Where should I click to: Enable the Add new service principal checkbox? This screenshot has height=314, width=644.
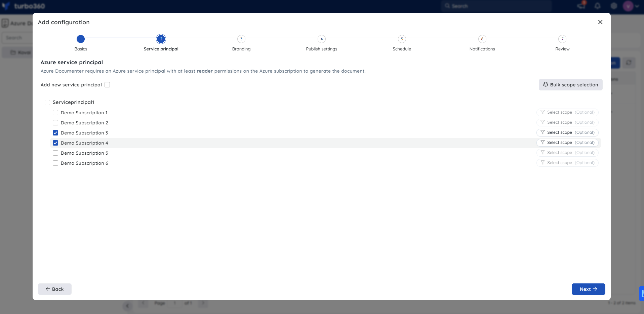coord(107,85)
